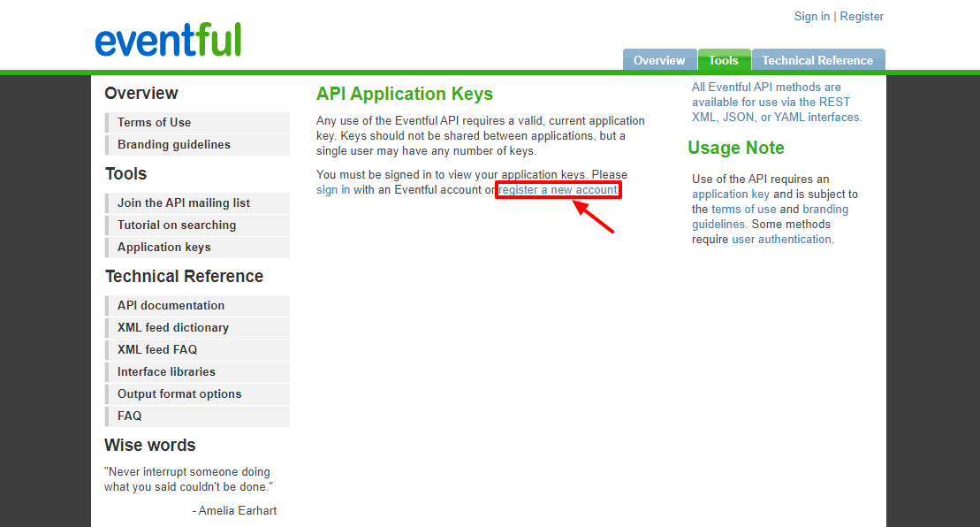Image resolution: width=980 pixels, height=527 pixels.
Task: Click the API Application Keys heading
Action: click(405, 94)
